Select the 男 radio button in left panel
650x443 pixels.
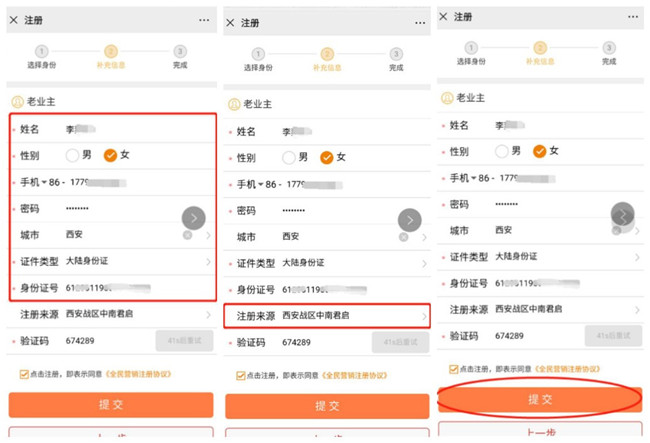[72, 155]
